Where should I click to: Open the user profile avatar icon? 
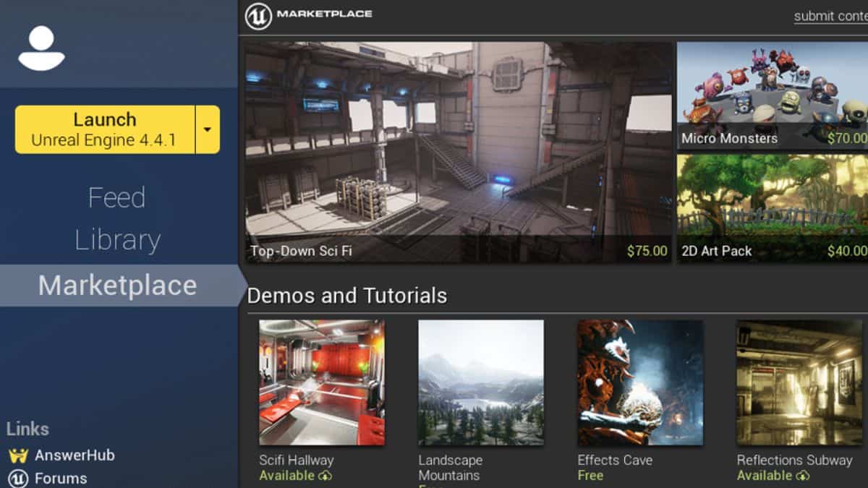(41, 48)
